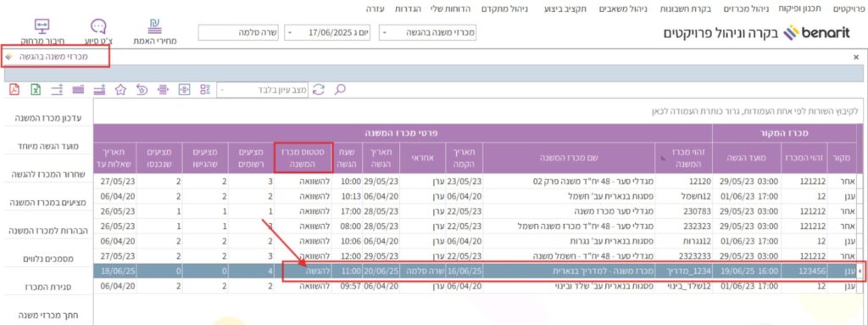Click the layout grid icon beside מצב עיון dropdown

(x=206, y=89)
